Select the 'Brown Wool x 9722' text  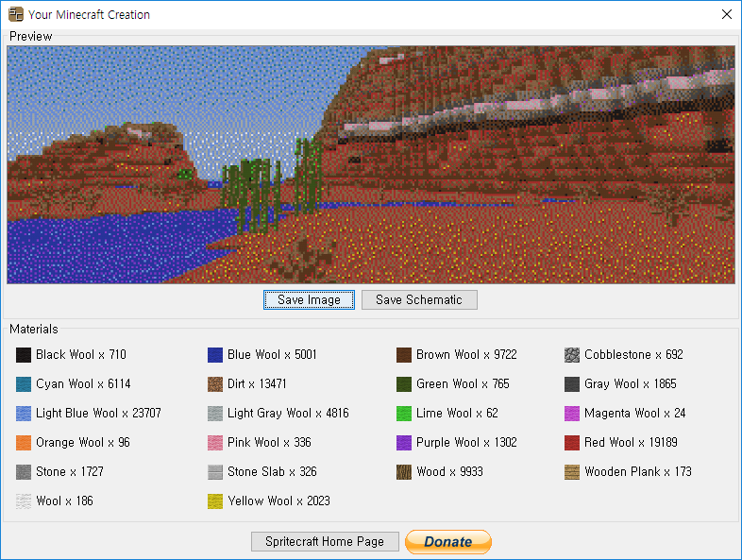point(466,354)
